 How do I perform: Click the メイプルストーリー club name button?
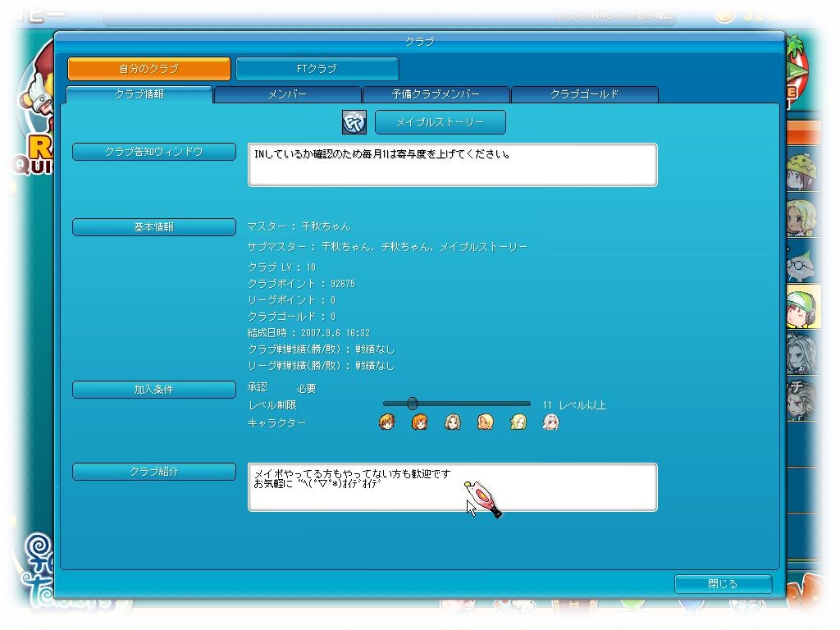click(441, 122)
